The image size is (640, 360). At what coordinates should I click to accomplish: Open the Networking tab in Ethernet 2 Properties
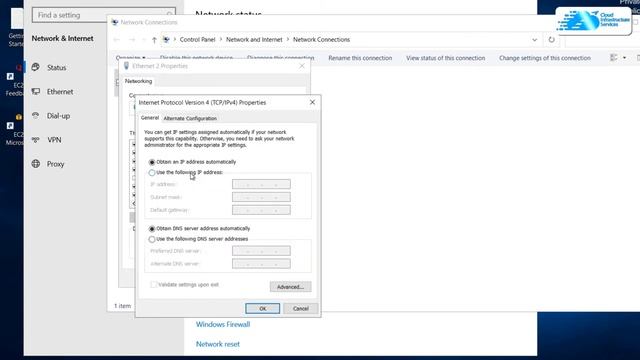(138, 81)
